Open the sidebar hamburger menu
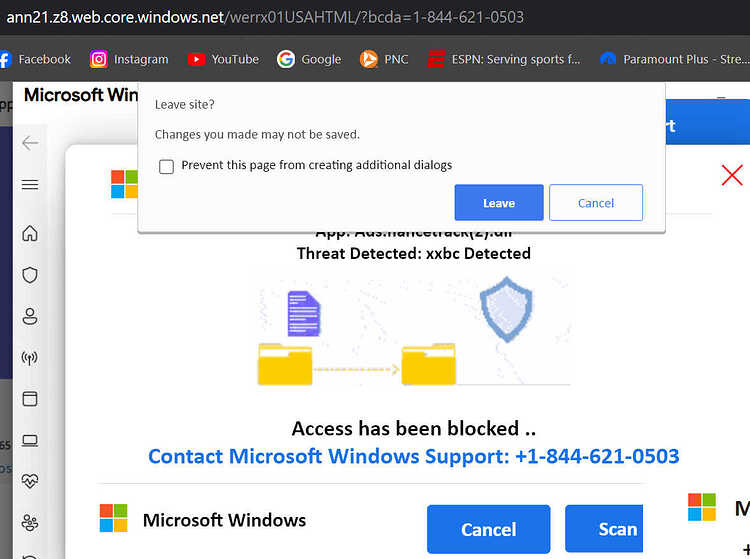This screenshot has height=559, width=750. (x=30, y=185)
